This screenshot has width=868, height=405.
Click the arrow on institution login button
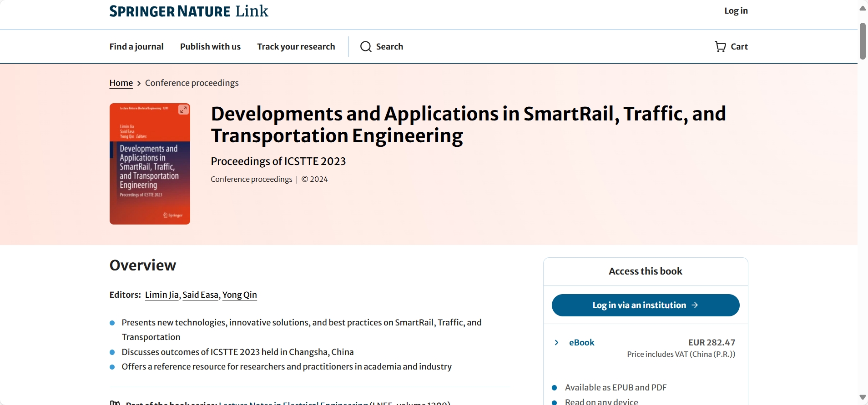695,305
